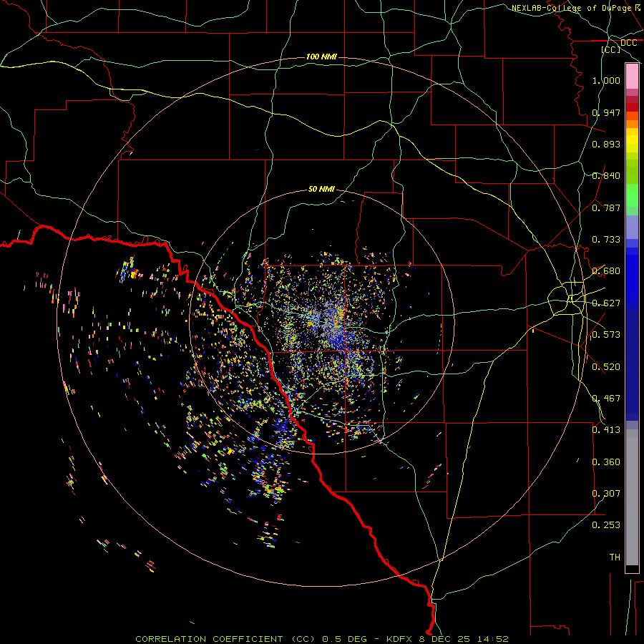Click the 0.360 scale value
Screen dimensions: 644x644
[x=606, y=462]
